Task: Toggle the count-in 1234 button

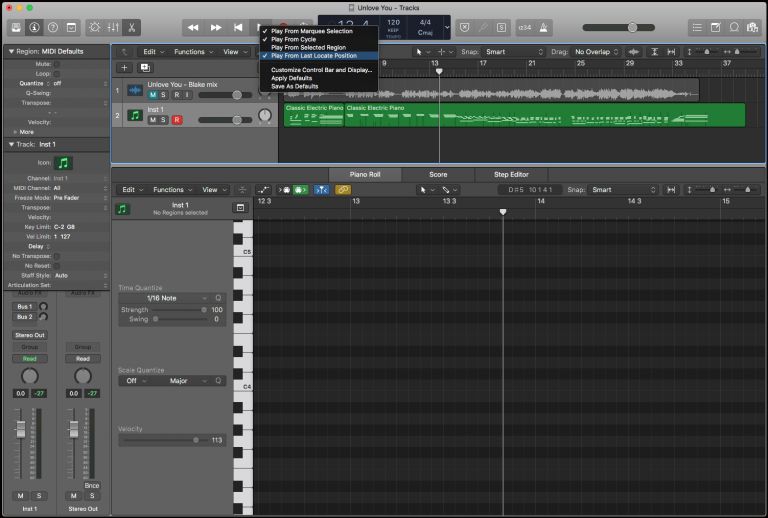Action: pos(525,27)
